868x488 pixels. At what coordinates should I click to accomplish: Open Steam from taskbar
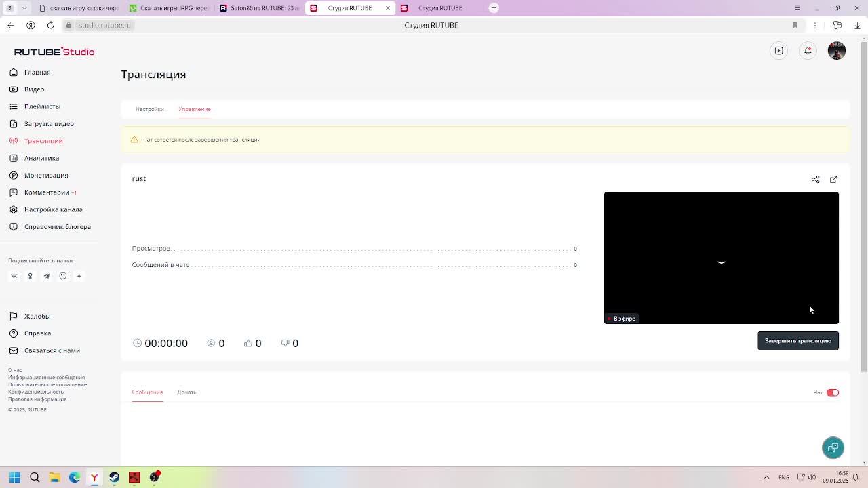(114, 477)
